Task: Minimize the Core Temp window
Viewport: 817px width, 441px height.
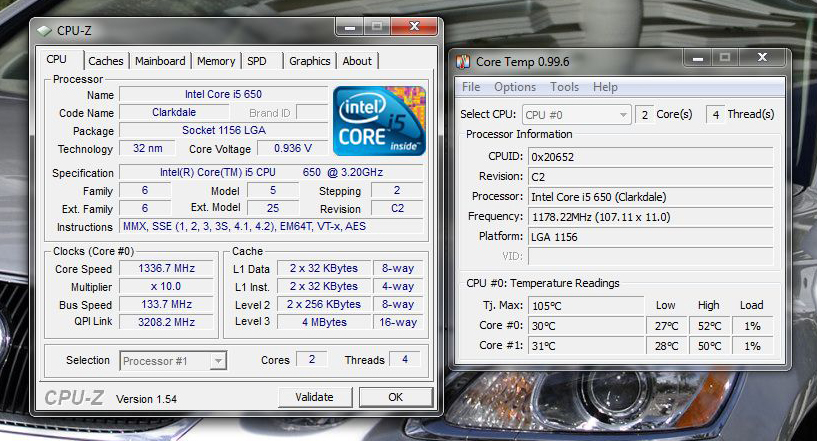Action: 698,58
